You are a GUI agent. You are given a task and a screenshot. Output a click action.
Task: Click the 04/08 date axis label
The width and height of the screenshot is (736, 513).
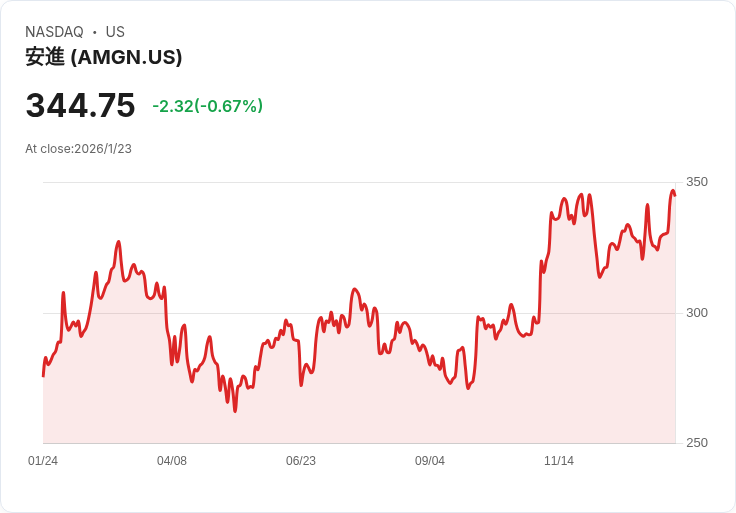coord(172,461)
